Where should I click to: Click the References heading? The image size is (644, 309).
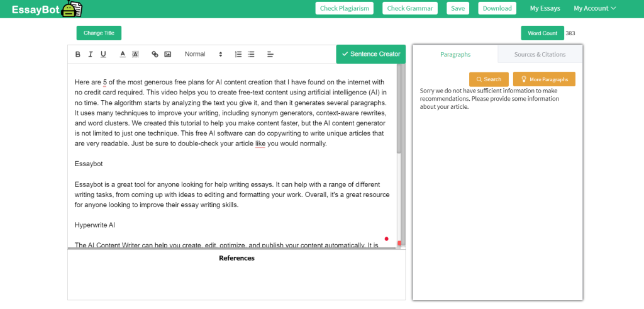[x=236, y=258]
